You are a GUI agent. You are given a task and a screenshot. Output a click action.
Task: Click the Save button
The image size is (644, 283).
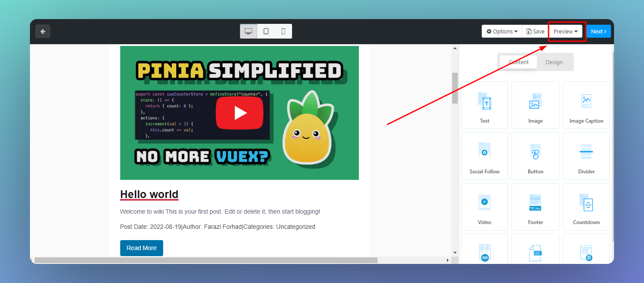click(x=535, y=31)
